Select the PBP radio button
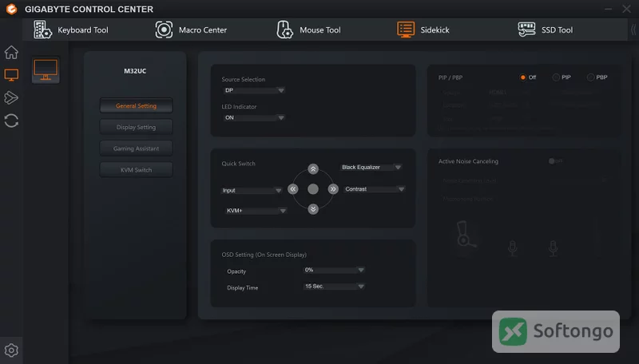Image resolution: width=639 pixels, height=364 pixels. [590, 77]
